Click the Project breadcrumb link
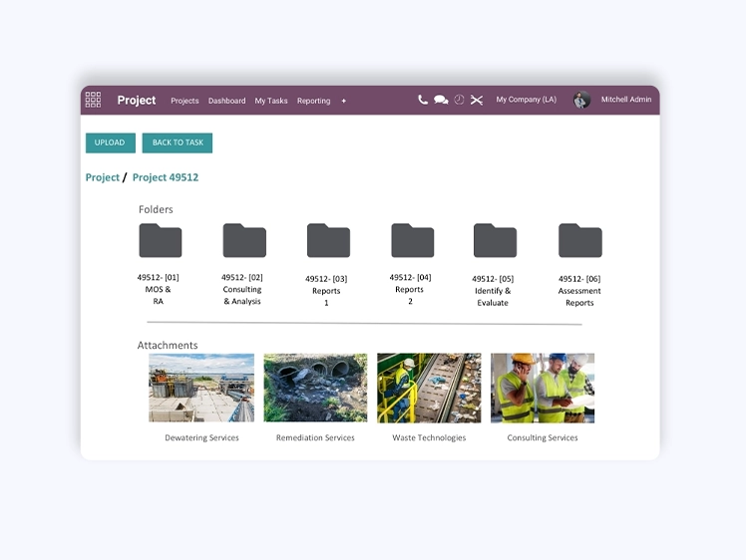This screenshot has width=746, height=560. 103,177
